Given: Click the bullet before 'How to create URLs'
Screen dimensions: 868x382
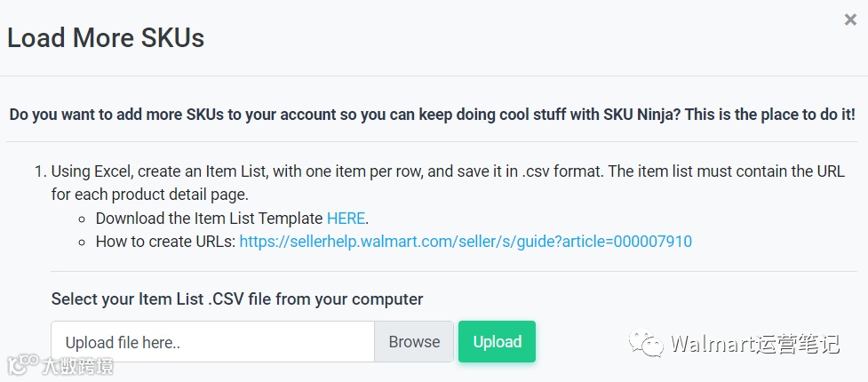Looking at the screenshot, I should pos(82,243).
